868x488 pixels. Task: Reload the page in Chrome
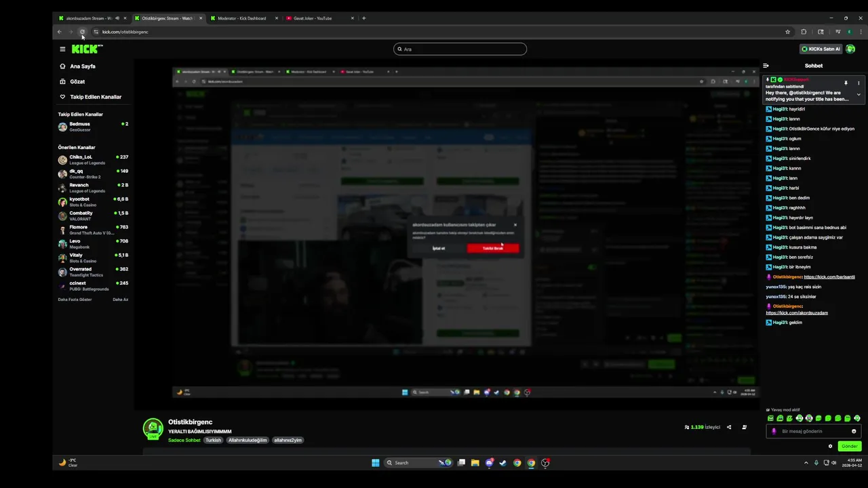[x=82, y=32]
